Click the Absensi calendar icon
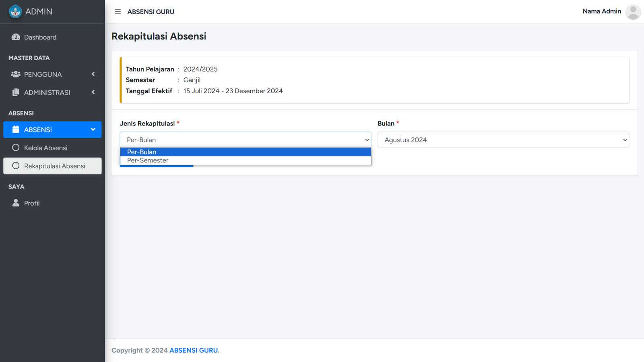Viewport: 644px width, 362px height. tap(16, 130)
